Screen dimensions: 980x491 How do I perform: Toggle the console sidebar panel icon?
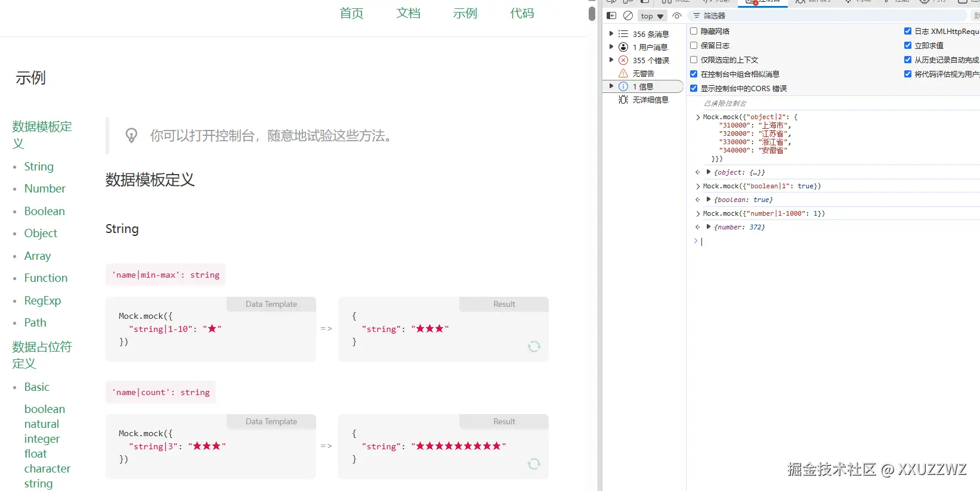point(611,16)
